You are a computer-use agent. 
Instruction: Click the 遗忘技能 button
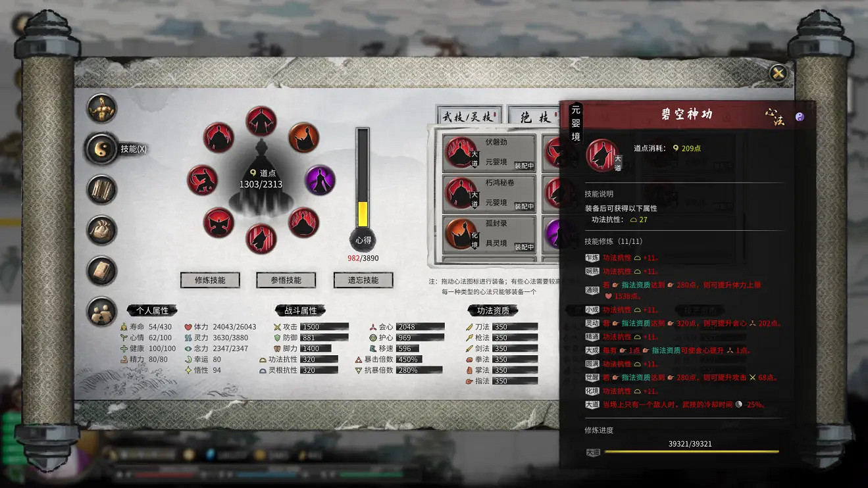363,280
